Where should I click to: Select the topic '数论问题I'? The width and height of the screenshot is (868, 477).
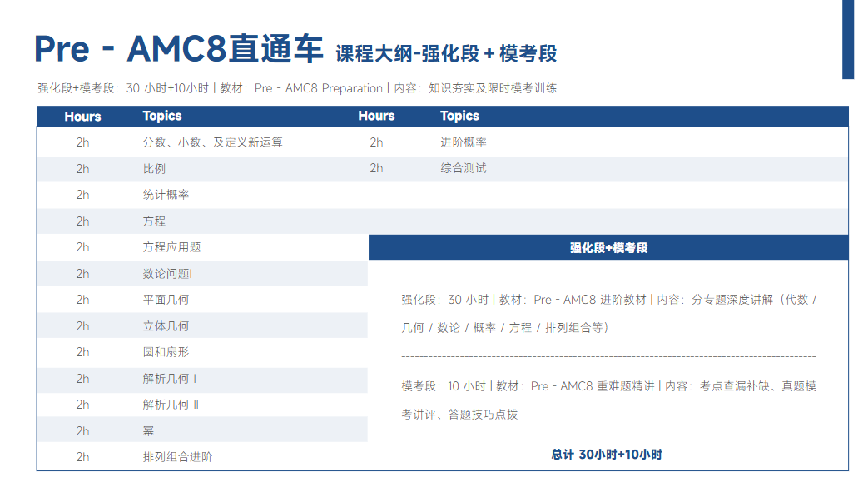167,274
